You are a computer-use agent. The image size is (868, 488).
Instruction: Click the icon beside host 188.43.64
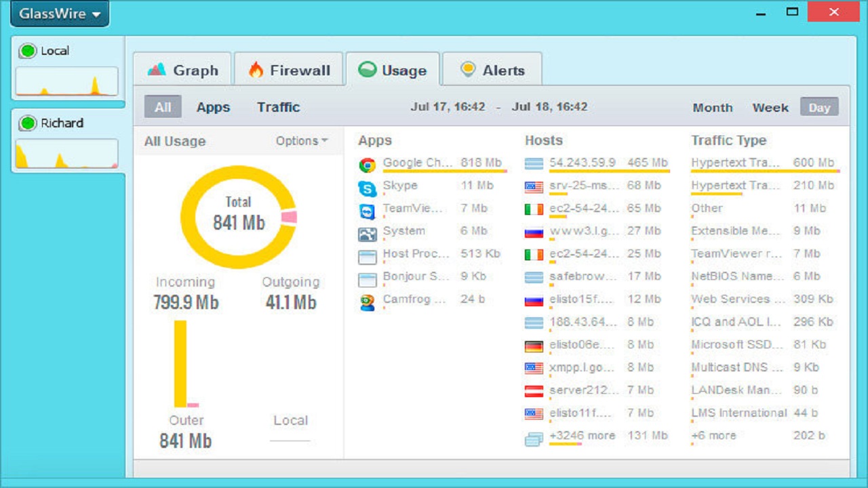(x=534, y=323)
